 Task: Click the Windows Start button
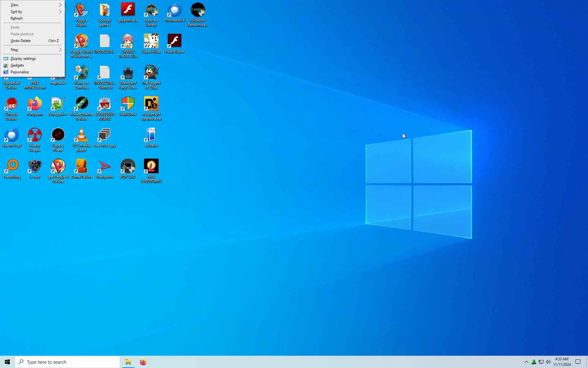coord(7,362)
